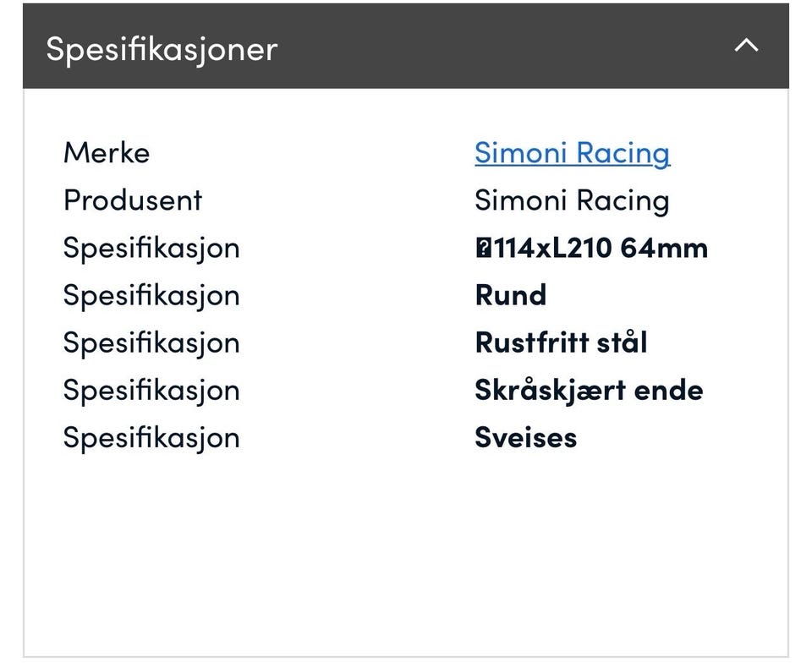Open the Simoni Racing brand link

pyautogui.click(x=572, y=153)
